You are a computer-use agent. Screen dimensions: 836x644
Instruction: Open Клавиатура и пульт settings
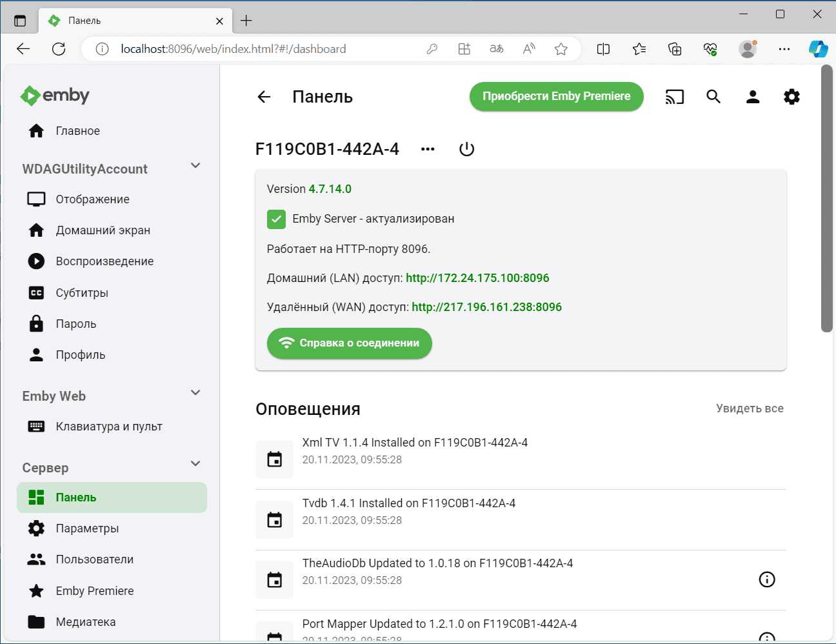(108, 427)
